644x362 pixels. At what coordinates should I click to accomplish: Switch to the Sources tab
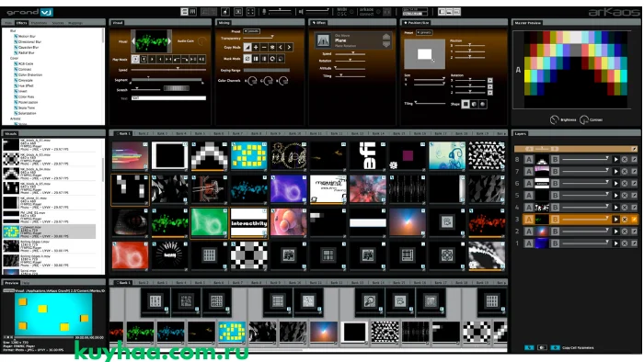click(x=58, y=23)
